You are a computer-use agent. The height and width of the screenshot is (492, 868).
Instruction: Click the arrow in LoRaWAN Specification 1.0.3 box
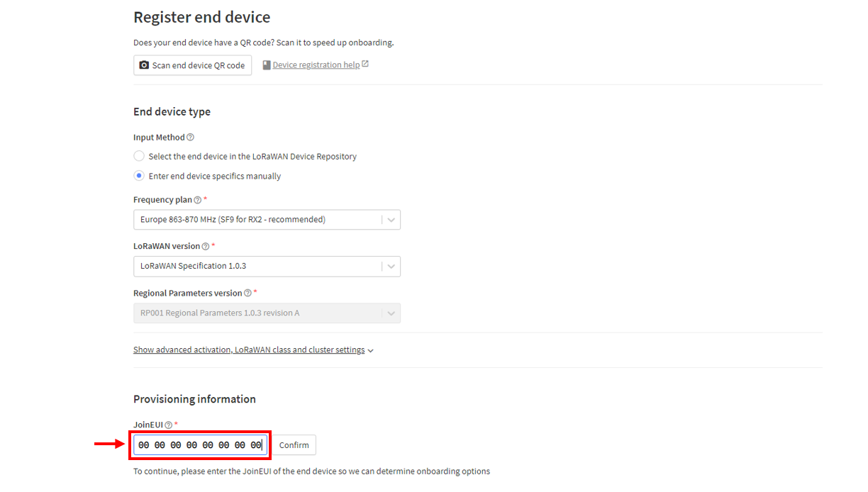pyautogui.click(x=391, y=267)
